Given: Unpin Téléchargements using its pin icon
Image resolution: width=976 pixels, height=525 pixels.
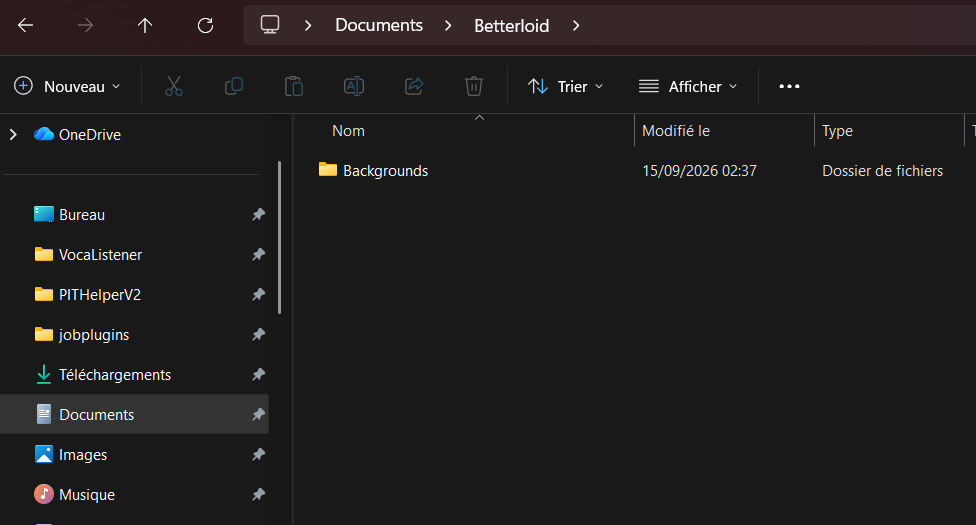Looking at the screenshot, I should [258, 374].
